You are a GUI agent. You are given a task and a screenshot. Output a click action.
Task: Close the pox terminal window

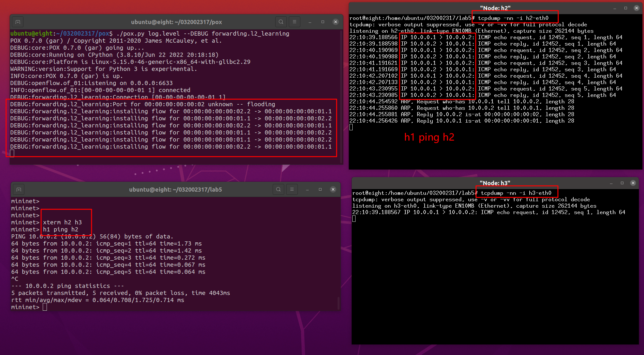click(335, 22)
